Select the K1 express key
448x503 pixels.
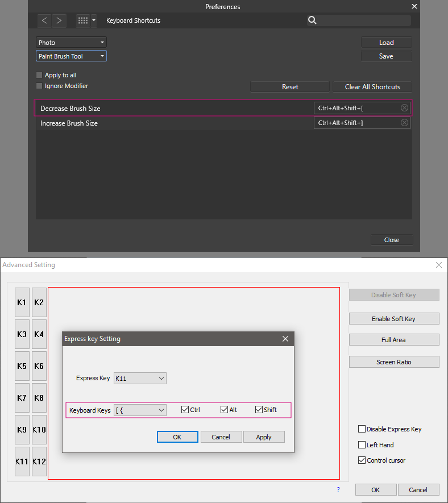coord(22,302)
